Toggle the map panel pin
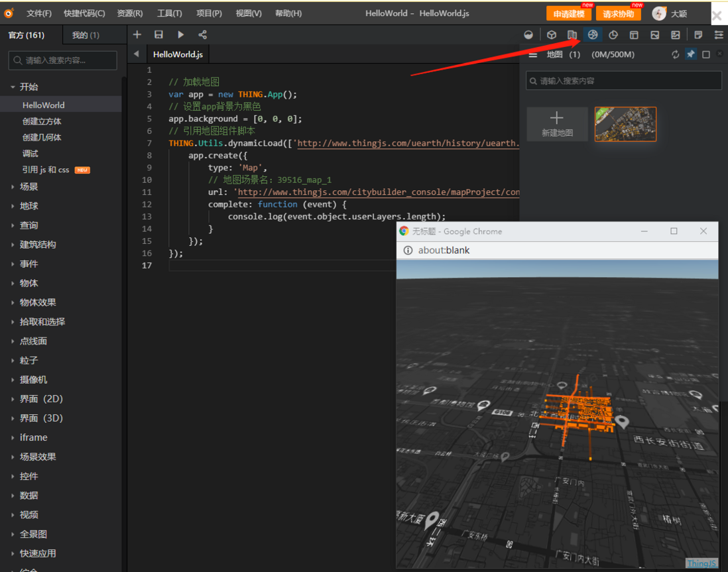The height and width of the screenshot is (572, 728). (x=691, y=54)
